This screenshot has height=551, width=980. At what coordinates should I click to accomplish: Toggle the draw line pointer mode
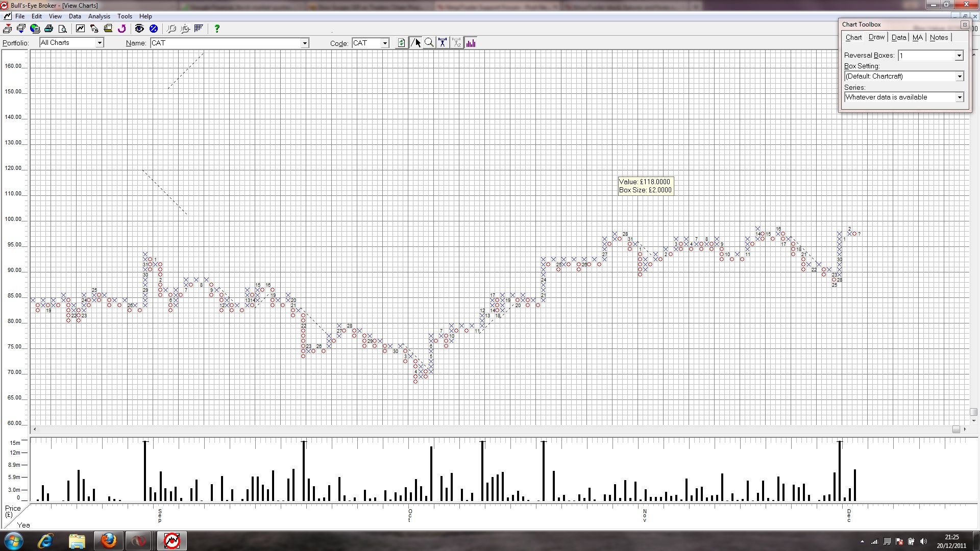(x=416, y=43)
